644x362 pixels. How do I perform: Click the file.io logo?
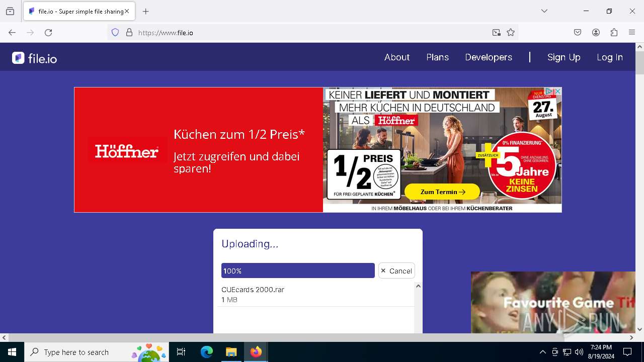pos(34,58)
